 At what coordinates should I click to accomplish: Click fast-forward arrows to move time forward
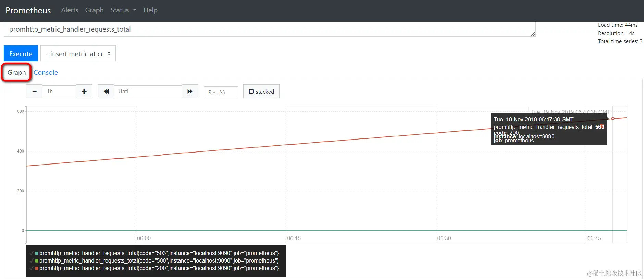190,92
